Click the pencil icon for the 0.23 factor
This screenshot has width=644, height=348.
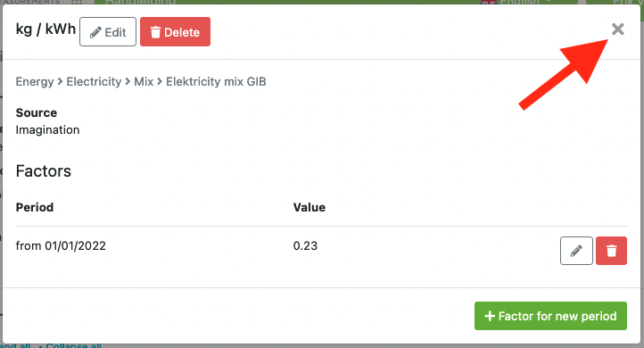tap(576, 251)
